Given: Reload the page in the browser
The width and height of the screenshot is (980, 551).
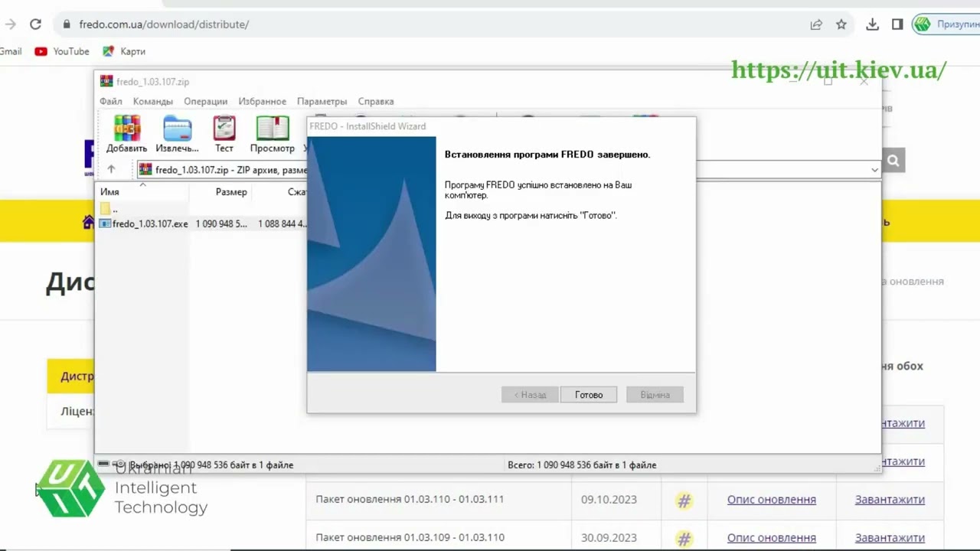Looking at the screenshot, I should tap(35, 24).
